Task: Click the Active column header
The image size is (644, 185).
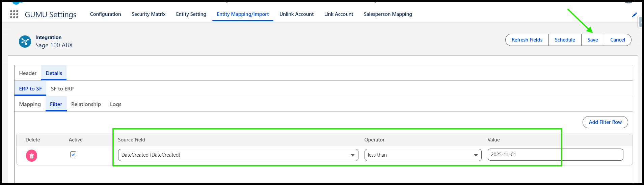Action: pos(76,140)
